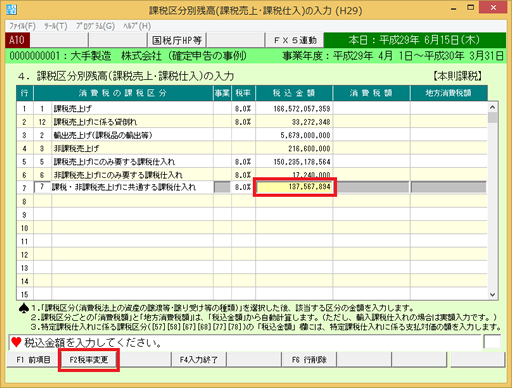Click amount 166,572,057,359
Image resolution: width=512 pixels, height=388 pixels.
click(x=301, y=109)
